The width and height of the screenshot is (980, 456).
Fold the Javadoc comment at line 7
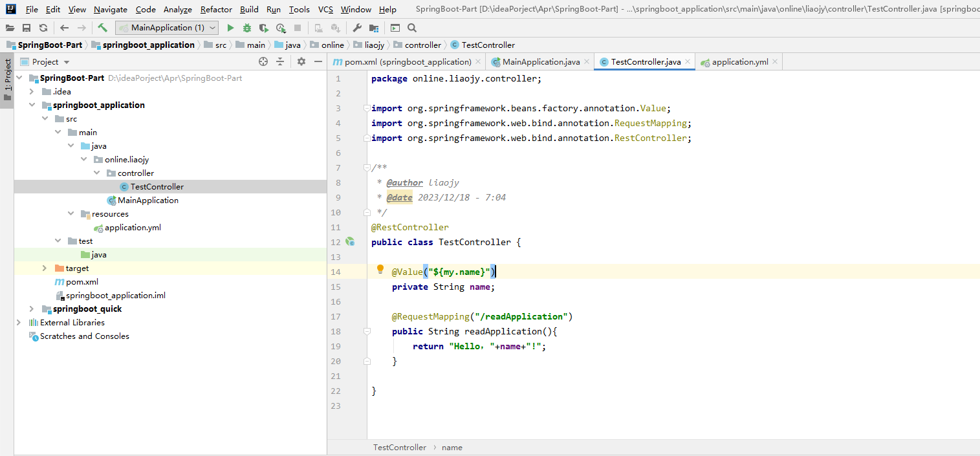coord(367,168)
